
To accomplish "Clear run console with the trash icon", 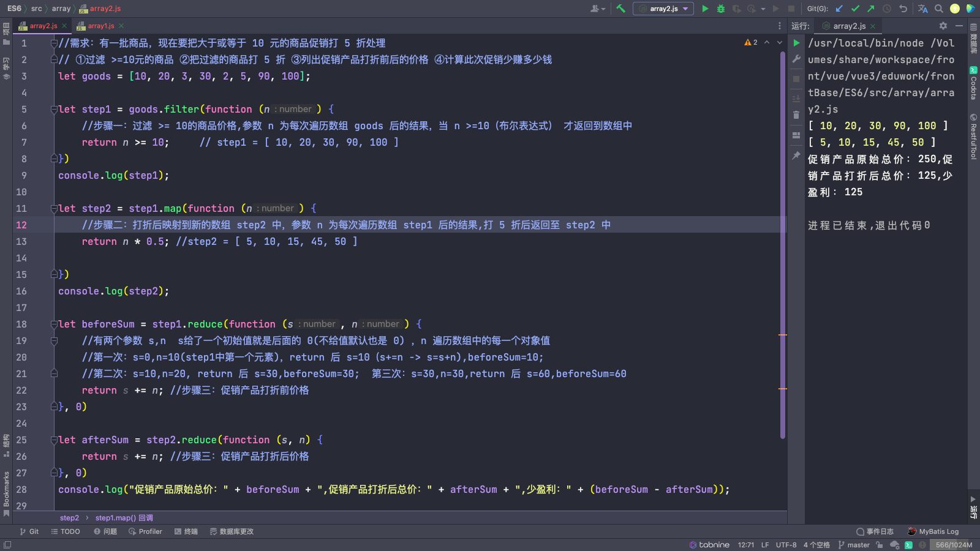I will click(796, 115).
